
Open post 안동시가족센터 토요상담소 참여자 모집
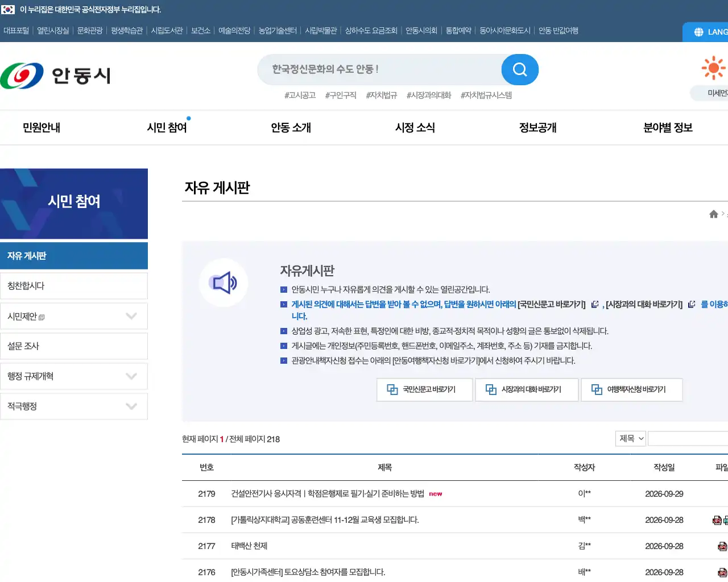point(308,572)
